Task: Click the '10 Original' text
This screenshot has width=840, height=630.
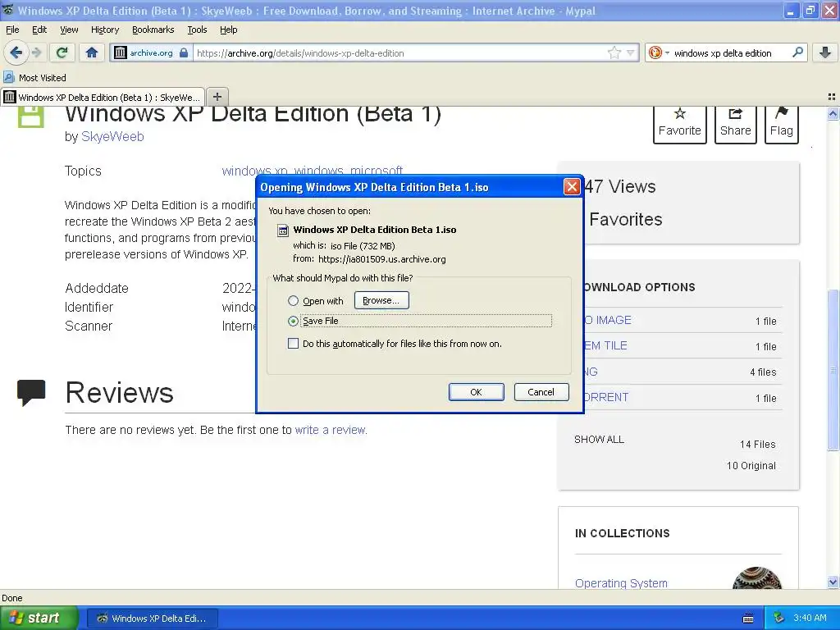Action: click(x=751, y=466)
